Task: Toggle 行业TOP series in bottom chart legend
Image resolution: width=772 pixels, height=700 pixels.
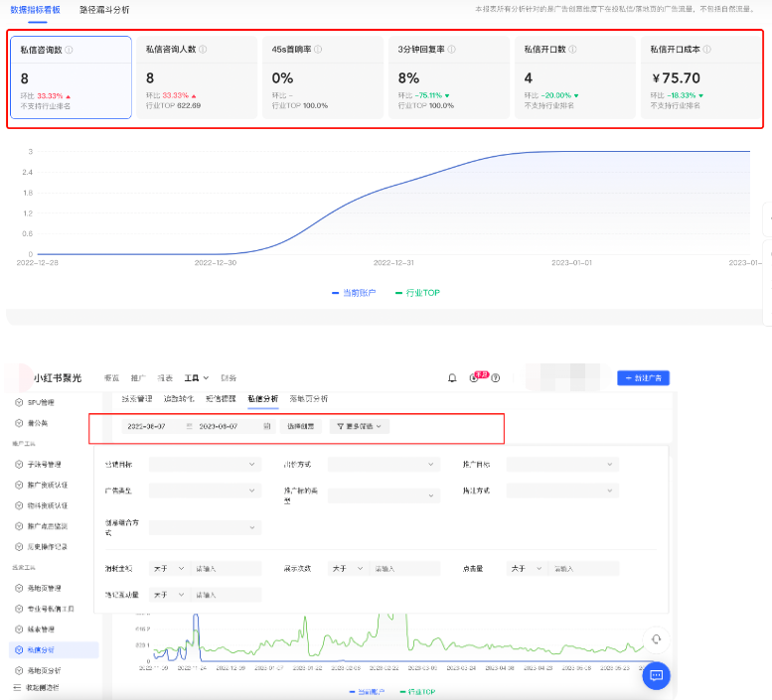Action: (417, 691)
